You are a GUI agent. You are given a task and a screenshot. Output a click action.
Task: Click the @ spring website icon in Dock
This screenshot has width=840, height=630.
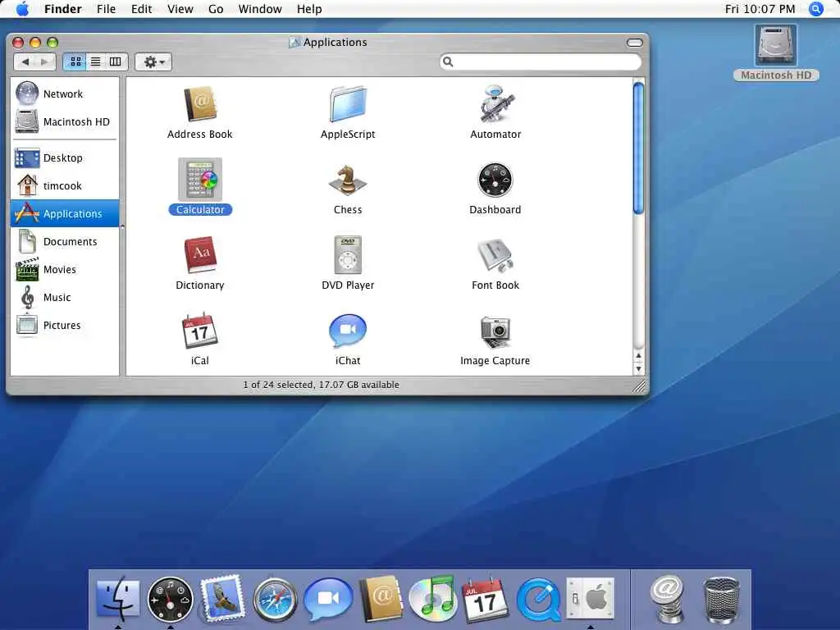[668, 600]
